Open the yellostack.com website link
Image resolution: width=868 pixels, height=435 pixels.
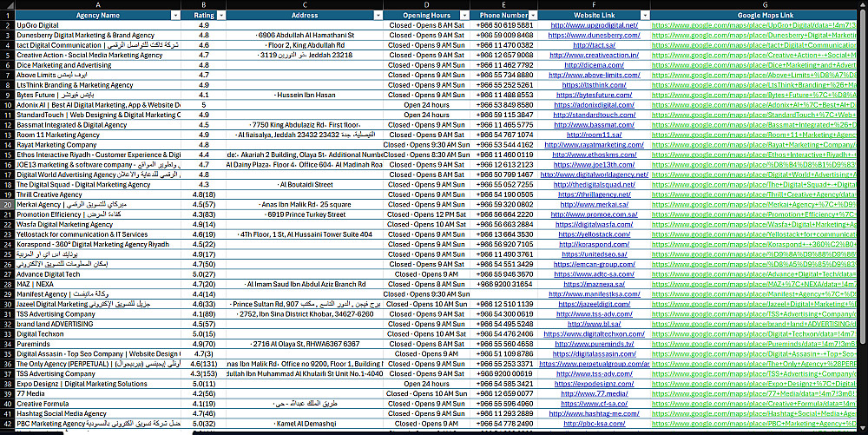[594, 234]
